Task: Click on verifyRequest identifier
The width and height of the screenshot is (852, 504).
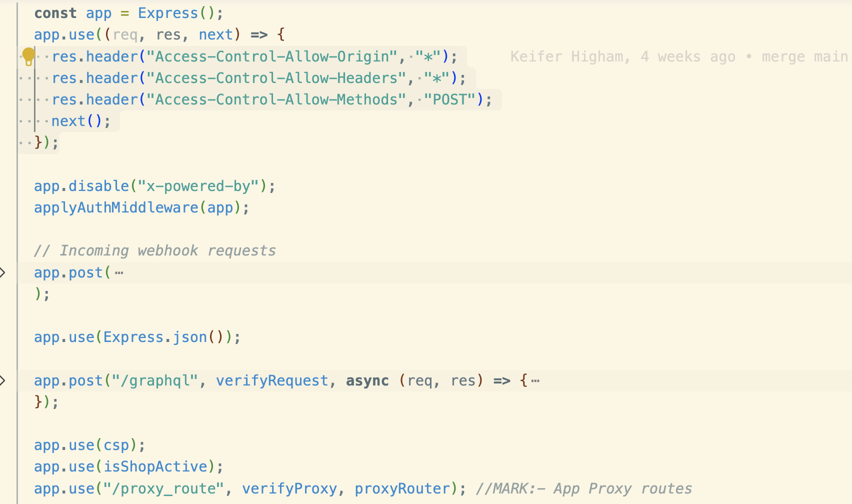Action: click(x=272, y=380)
